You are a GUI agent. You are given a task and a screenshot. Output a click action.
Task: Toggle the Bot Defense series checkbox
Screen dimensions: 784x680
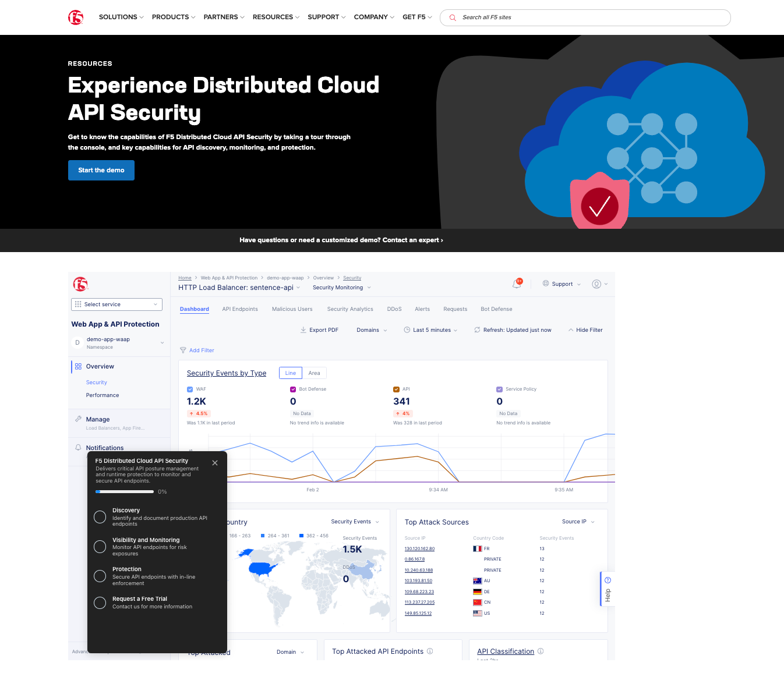tap(293, 389)
